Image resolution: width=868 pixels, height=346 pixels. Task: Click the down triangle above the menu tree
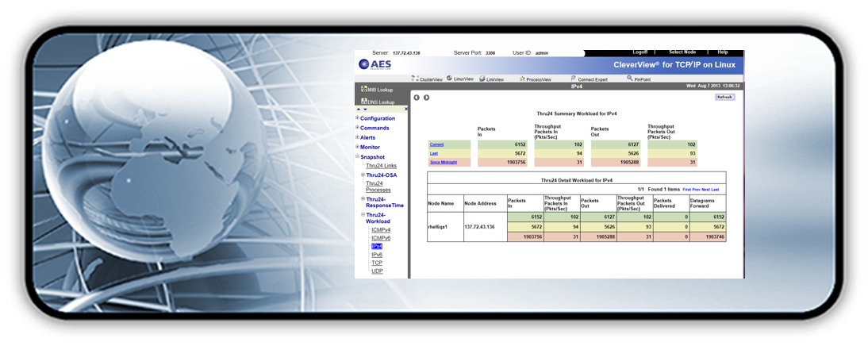click(x=365, y=109)
